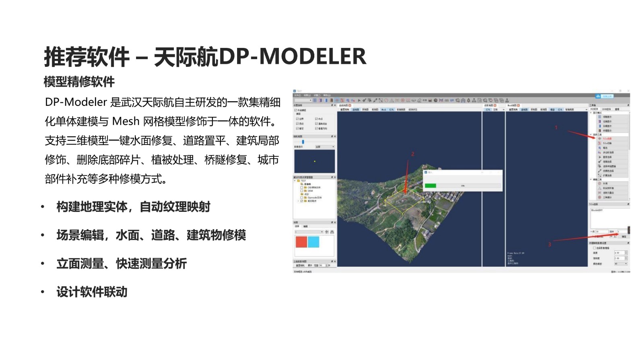Select the 框选 magnifier selection tool
This screenshot has height=362, width=644.
[605, 148]
